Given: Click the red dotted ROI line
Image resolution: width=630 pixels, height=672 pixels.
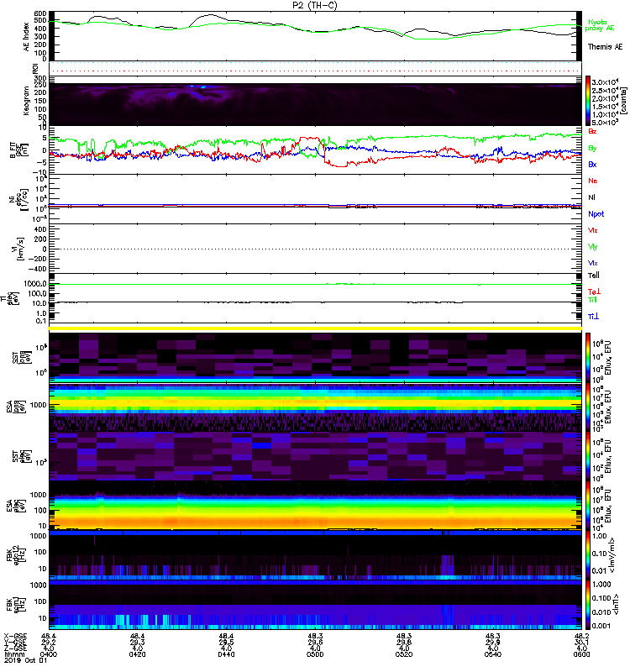Looking at the screenshot, I should (x=315, y=71).
